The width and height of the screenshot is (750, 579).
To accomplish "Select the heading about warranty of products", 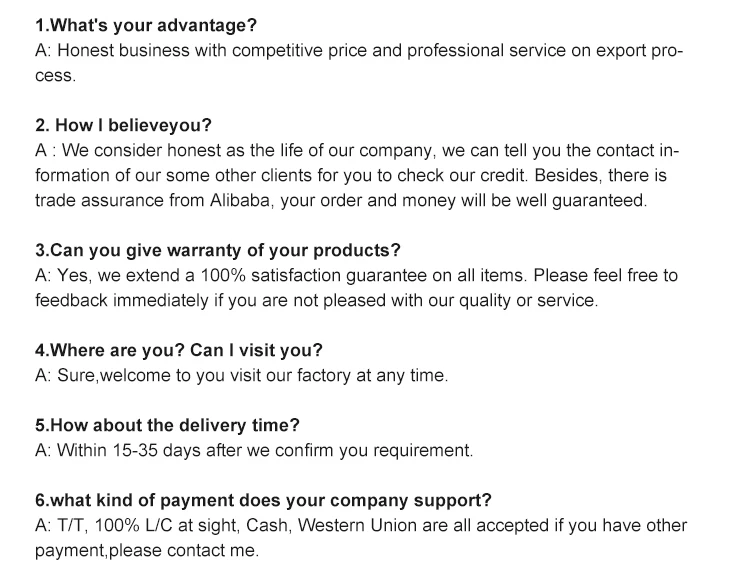I will (218, 251).
